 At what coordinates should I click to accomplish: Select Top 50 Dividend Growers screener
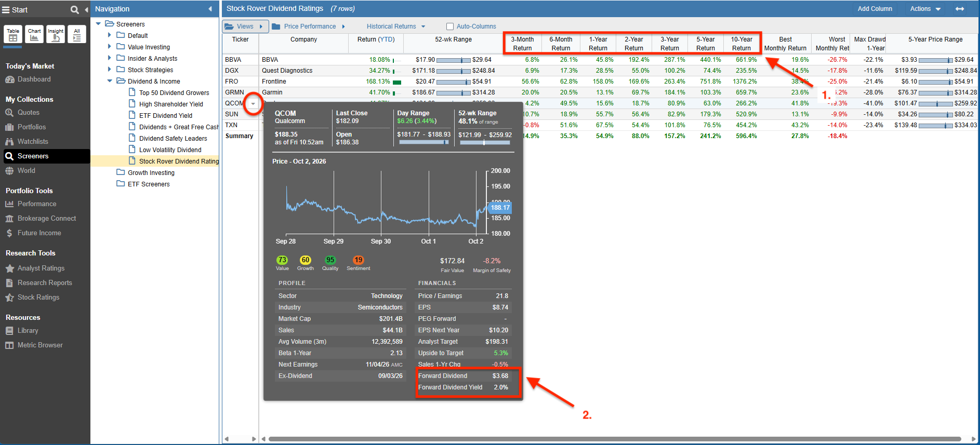(x=174, y=93)
